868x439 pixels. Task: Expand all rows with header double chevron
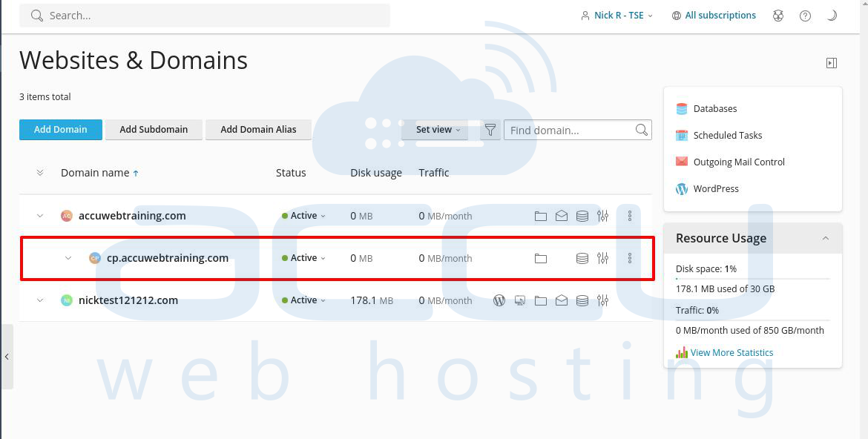[40, 173]
